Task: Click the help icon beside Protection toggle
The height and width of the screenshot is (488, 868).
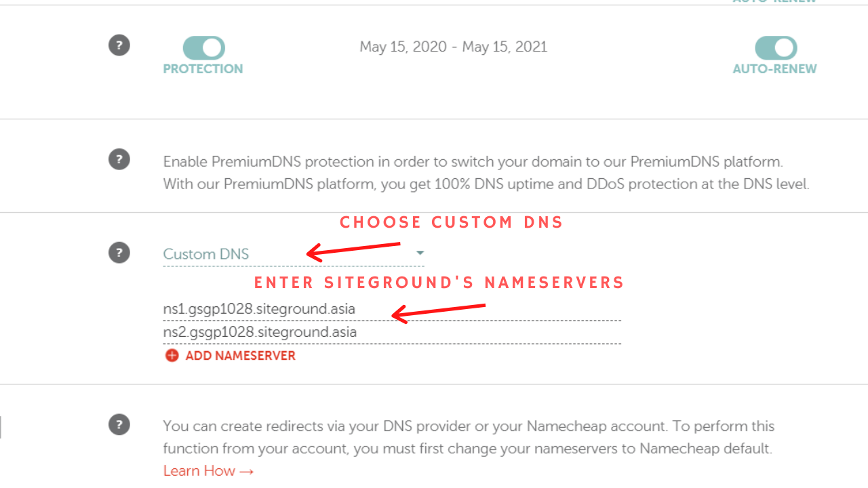Action: 119,45
